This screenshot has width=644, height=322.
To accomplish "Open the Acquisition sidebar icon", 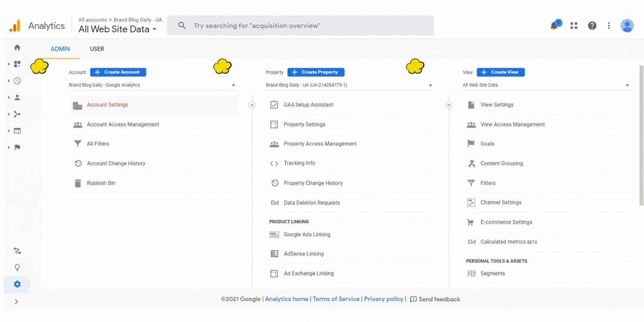I will click(17, 114).
